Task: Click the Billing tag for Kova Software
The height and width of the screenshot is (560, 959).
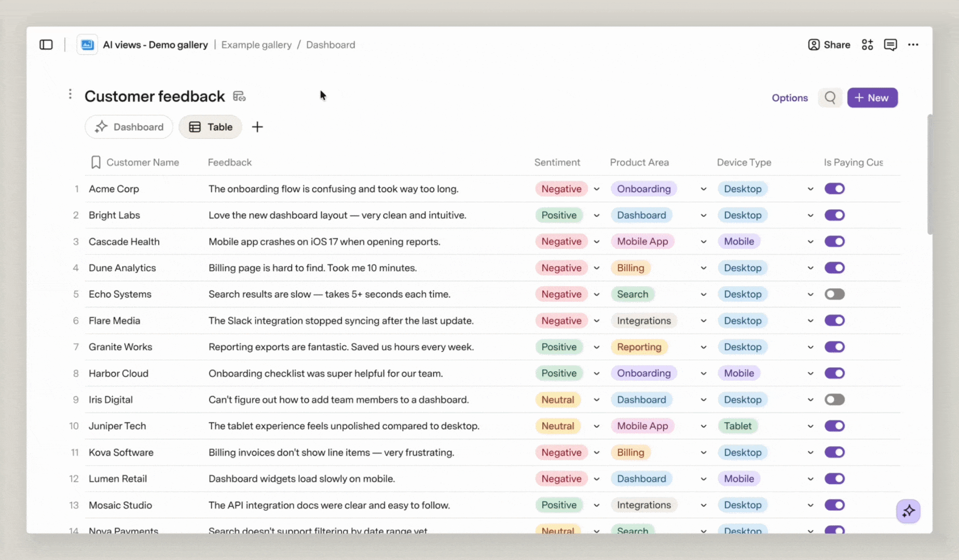Action: coord(631,452)
